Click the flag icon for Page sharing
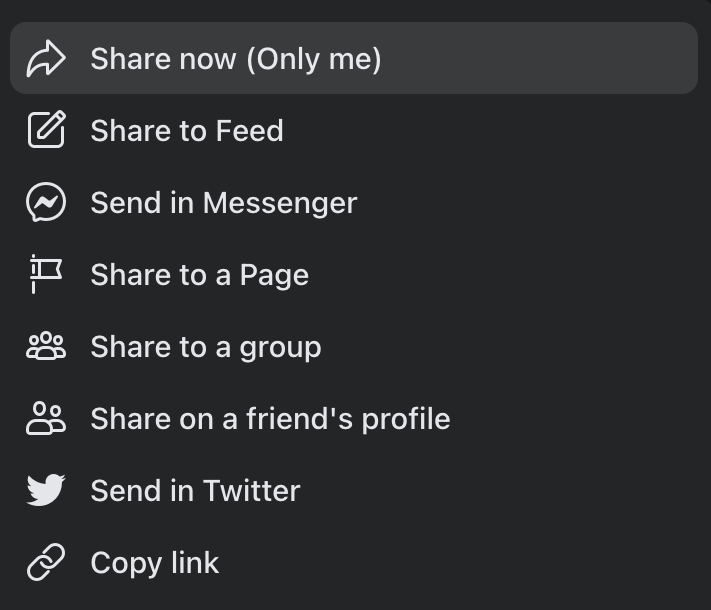The width and height of the screenshot is (711, 610). click(46, 275)
